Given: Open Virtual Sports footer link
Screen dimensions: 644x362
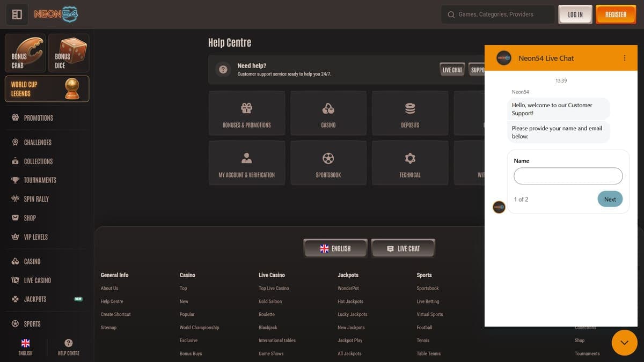Looking at the screenshot, I should pos(430,314).
